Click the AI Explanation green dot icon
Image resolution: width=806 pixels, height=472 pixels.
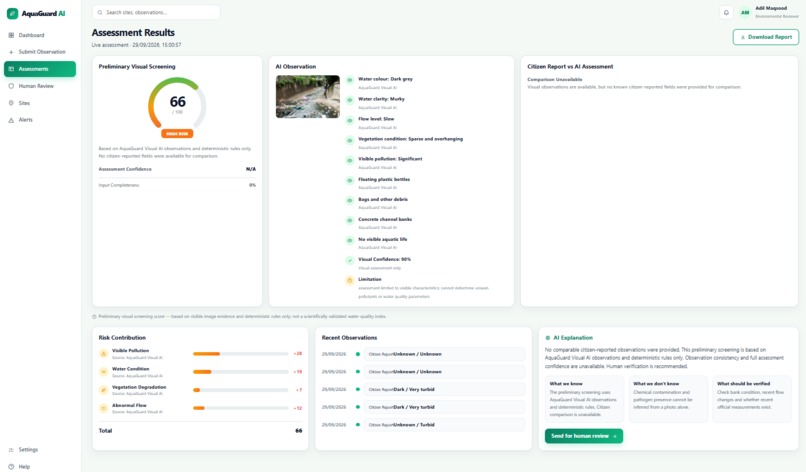pos(547,338)
